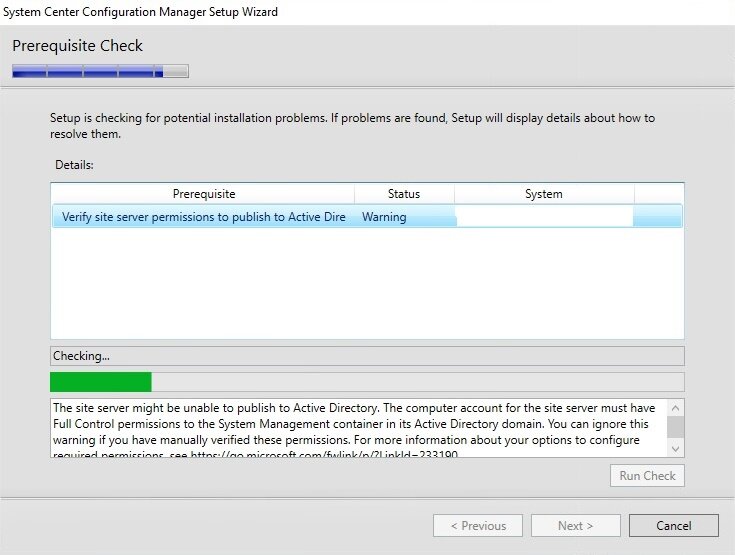Click the warning description text about Active Directory

pos(359,428)
